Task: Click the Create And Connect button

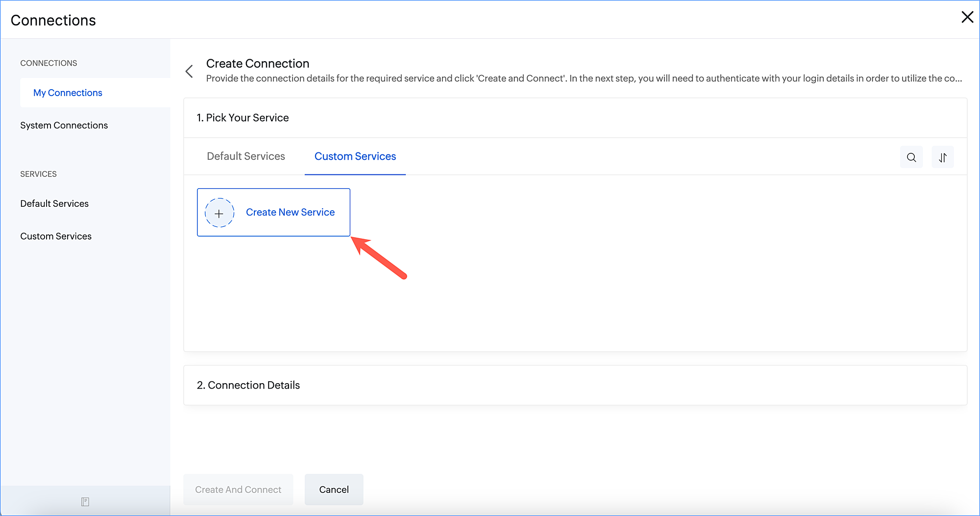Action: click(238, 490)
